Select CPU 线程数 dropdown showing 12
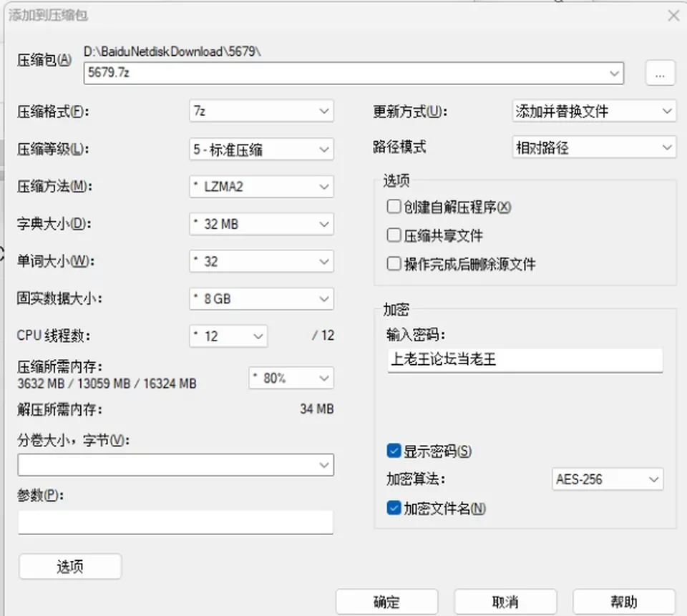This screenshot has height=616, width=687. (228, 336)
